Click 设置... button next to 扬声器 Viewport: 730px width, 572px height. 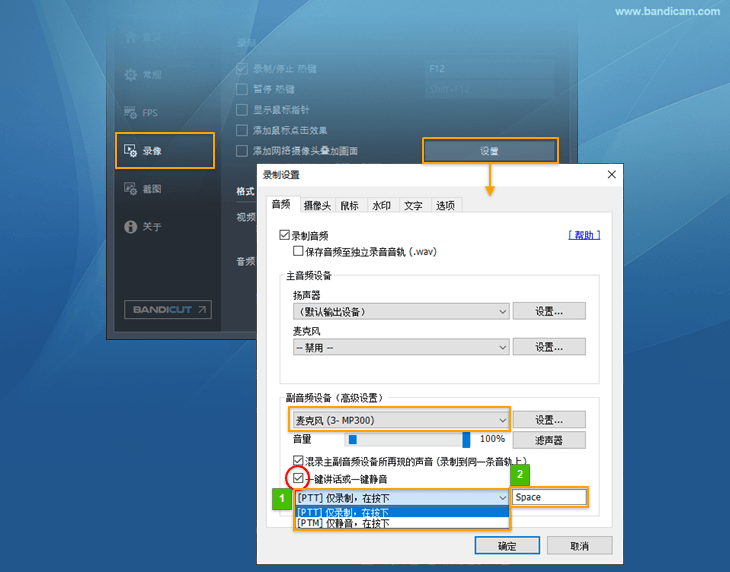(549, 311)
